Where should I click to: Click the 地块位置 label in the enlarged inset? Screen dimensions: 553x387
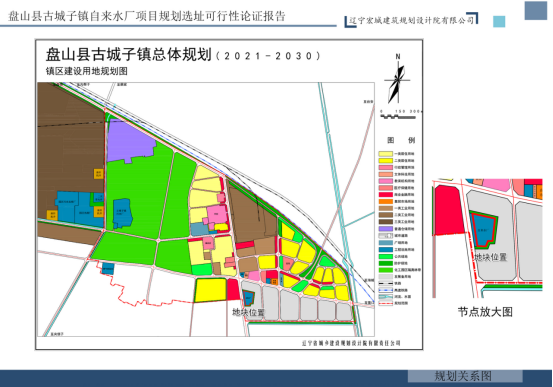[x=490, y=257]
